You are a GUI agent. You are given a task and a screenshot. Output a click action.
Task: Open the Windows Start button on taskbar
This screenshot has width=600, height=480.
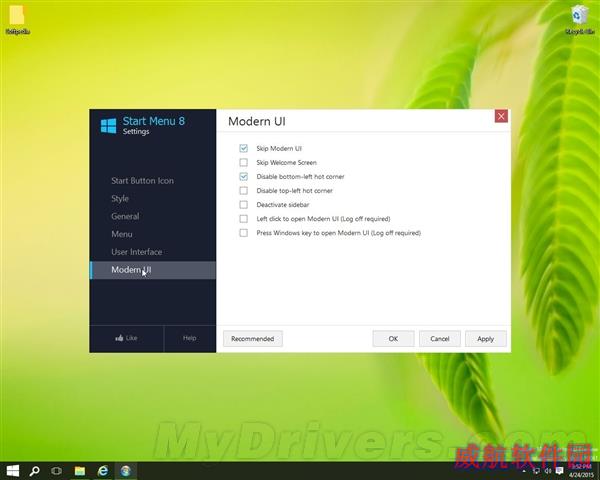[x=13, y=471]
